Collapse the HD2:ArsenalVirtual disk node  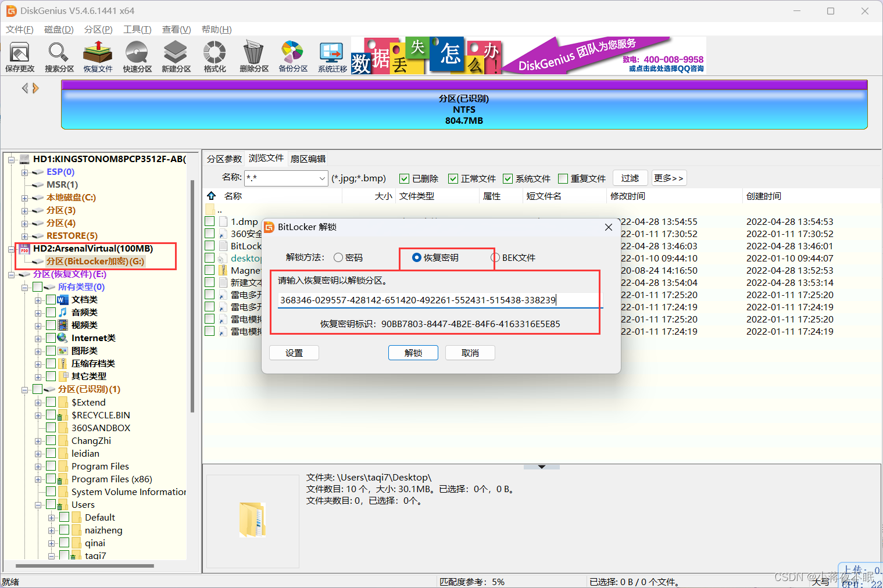click(x=12, y=248)
